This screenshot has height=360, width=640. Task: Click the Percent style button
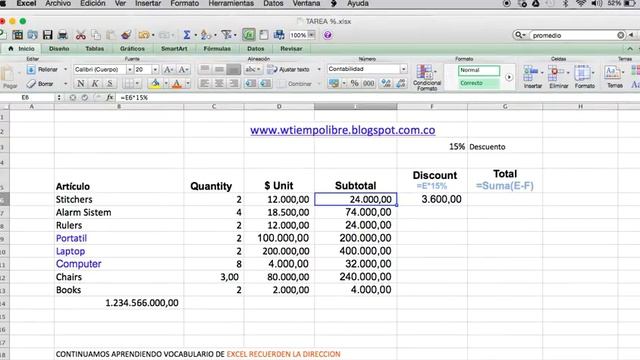[354, 83]
